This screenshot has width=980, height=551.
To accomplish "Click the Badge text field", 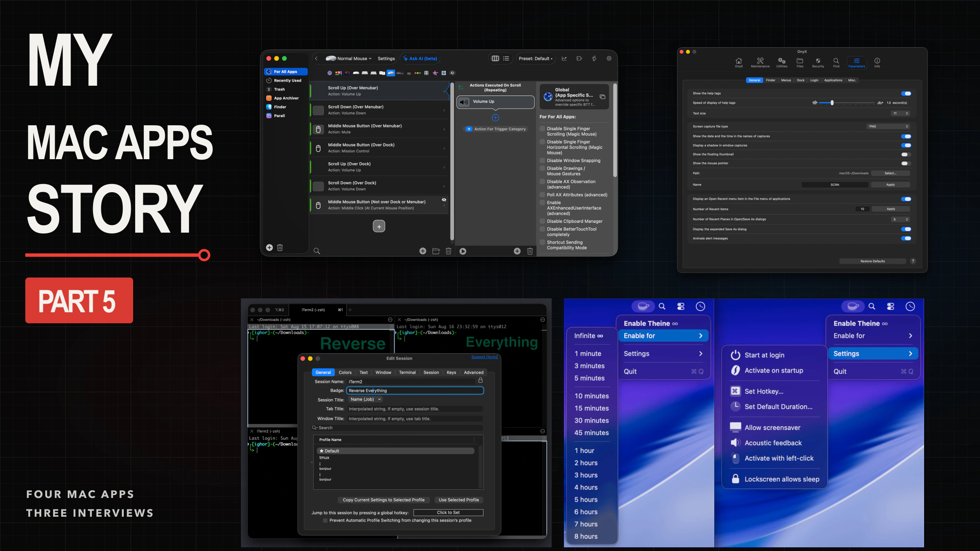I will [415, 391].
